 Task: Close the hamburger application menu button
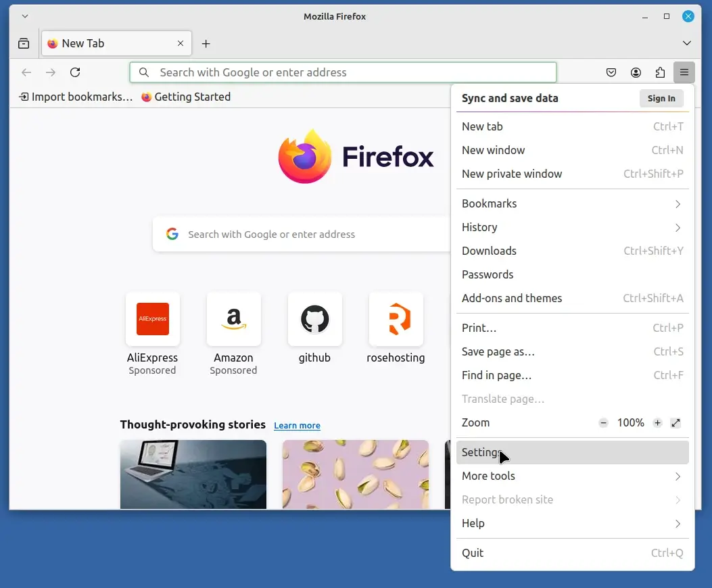[684, 72]
